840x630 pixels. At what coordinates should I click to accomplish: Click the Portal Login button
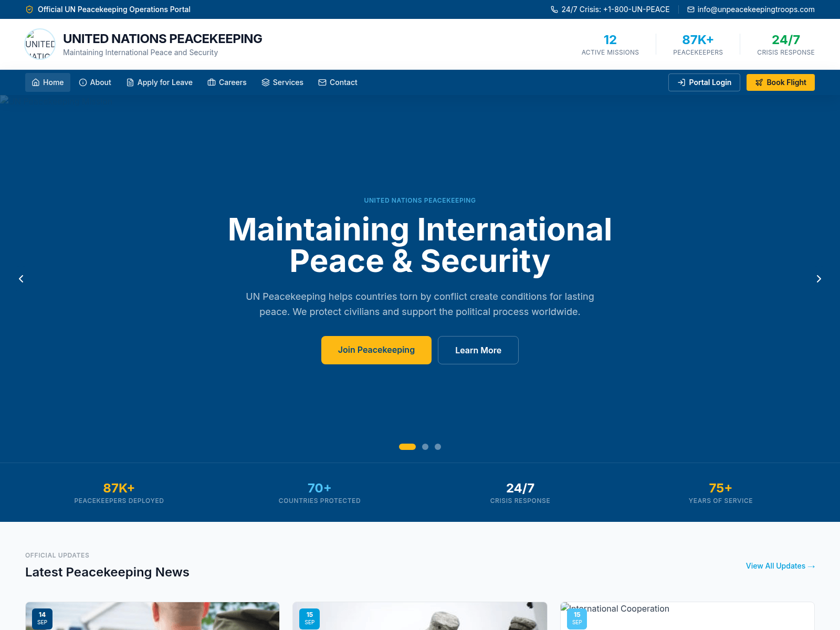(x=704, y=82)
